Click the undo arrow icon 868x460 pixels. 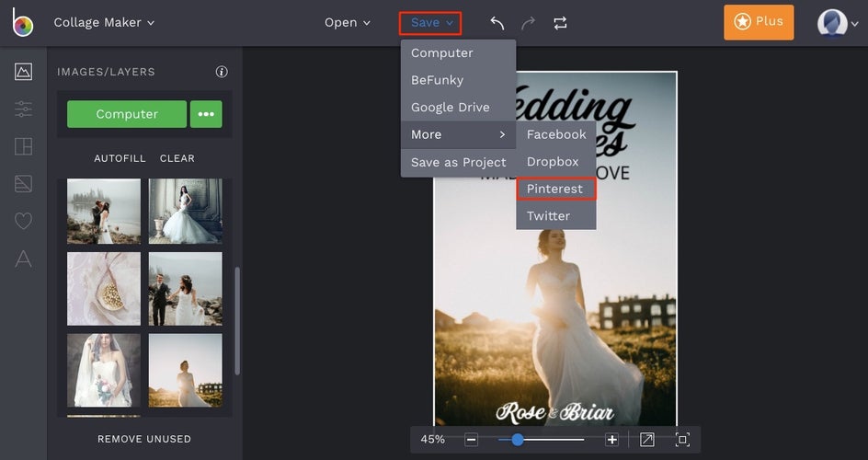[x=497, y=23]
